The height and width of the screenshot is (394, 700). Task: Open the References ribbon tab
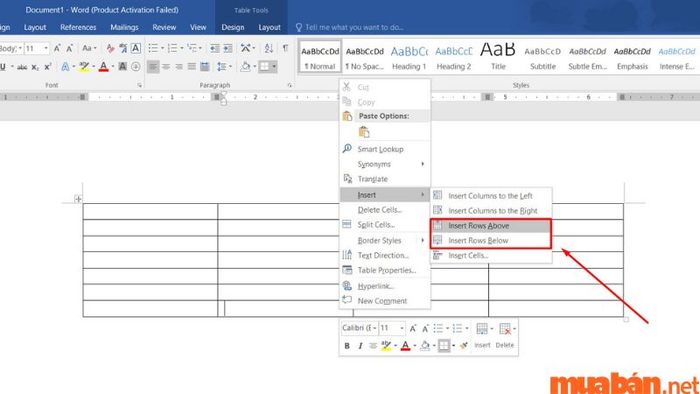pos(78,27)
